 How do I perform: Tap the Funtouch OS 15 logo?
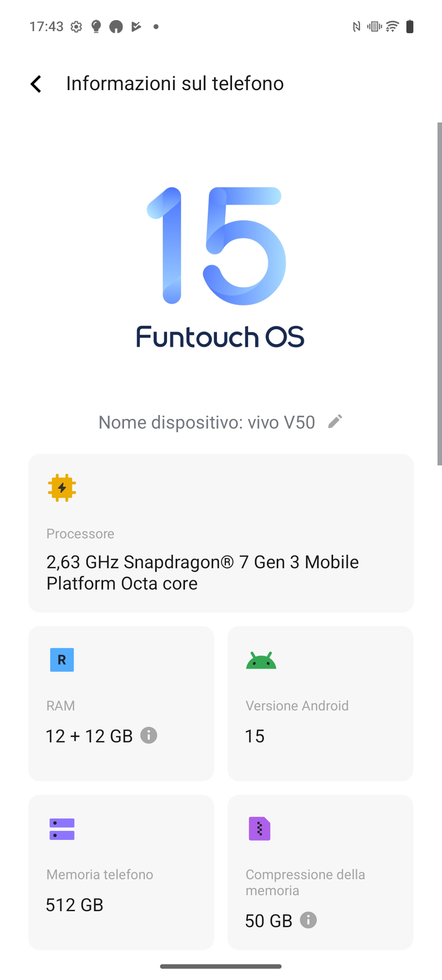pyautogui.click(x=221, y=267)
